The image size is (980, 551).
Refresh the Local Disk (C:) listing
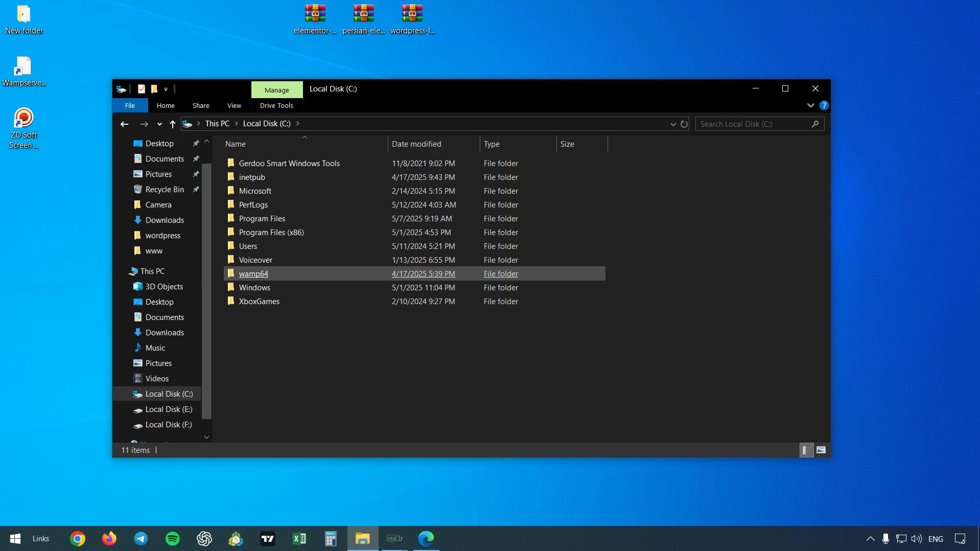click(x=684, y=124)
